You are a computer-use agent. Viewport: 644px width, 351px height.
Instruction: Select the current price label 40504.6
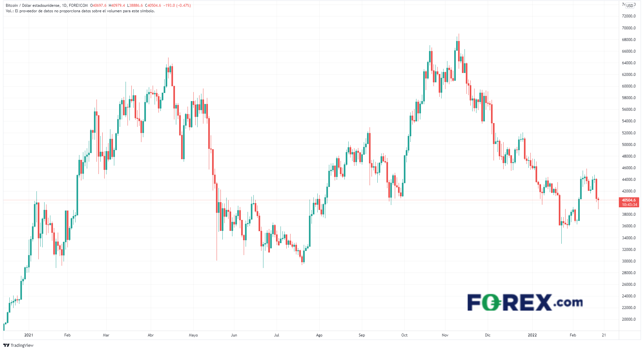click(x=629, y=200)
